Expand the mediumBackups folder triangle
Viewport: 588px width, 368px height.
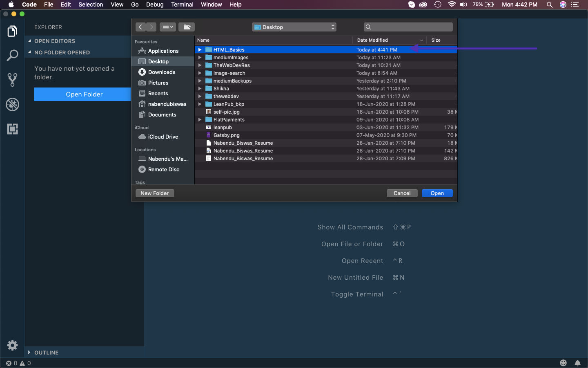click(200, 81)
